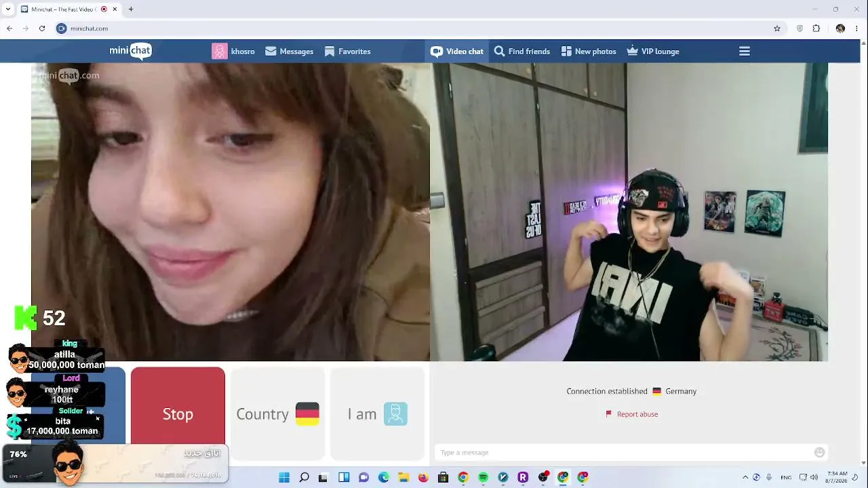Click the minichat logo in the header
Image resolution: width=868 pixels, height=488 pixels.
point(131,51)
